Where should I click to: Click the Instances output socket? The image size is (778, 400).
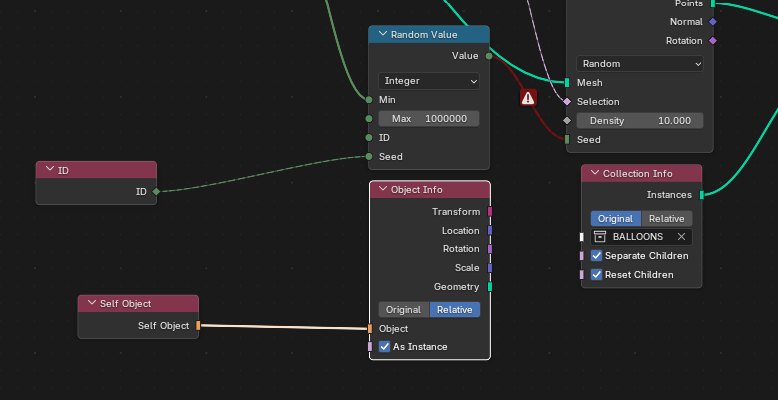point(702,195)
